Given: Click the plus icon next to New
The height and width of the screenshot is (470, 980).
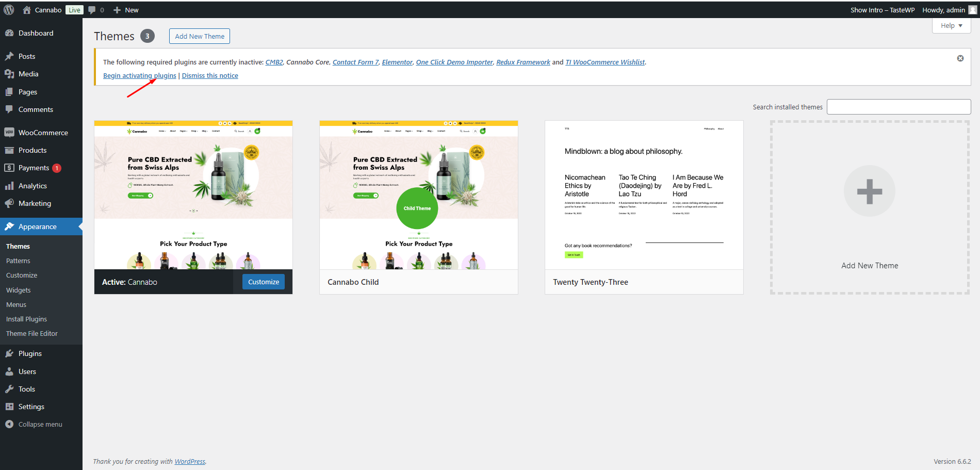Looking at the screenshot, I should tap(117, 10).
